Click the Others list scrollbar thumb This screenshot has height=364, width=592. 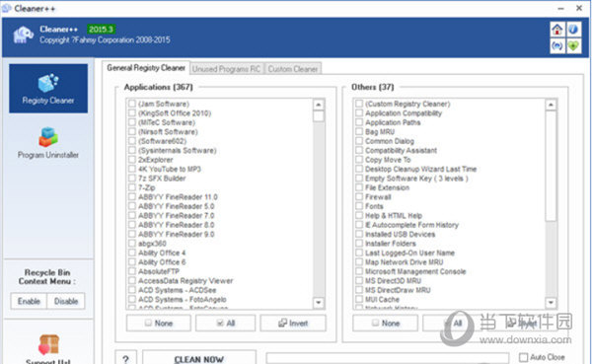tap(551, 166)
